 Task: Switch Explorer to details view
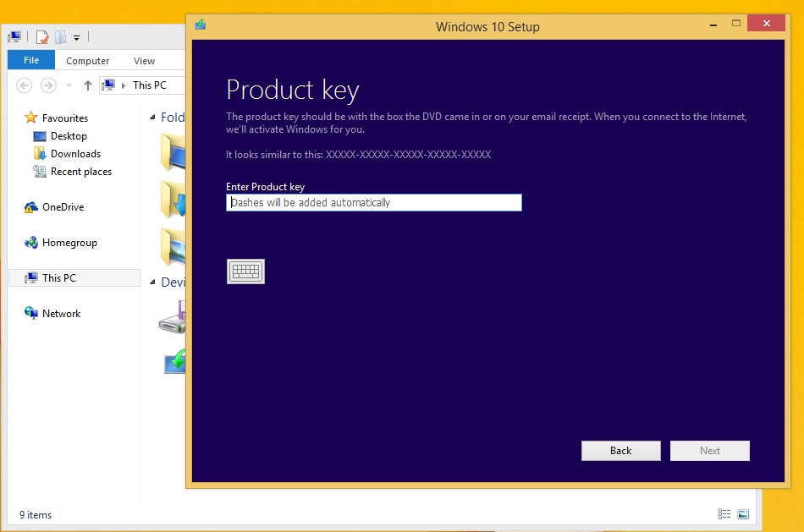click(x=724, y=513)
